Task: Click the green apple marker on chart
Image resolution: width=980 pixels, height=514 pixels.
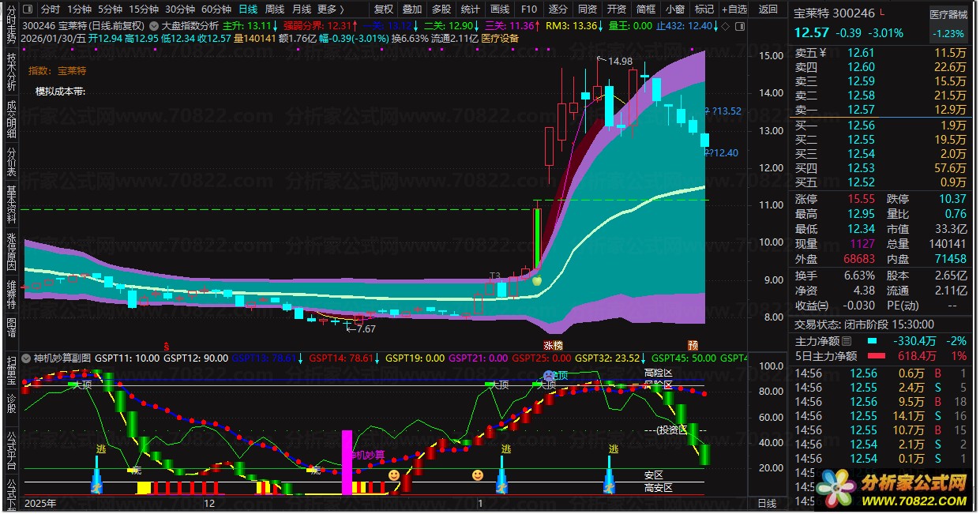Action: pyautogui.click(x=538, y=280)
